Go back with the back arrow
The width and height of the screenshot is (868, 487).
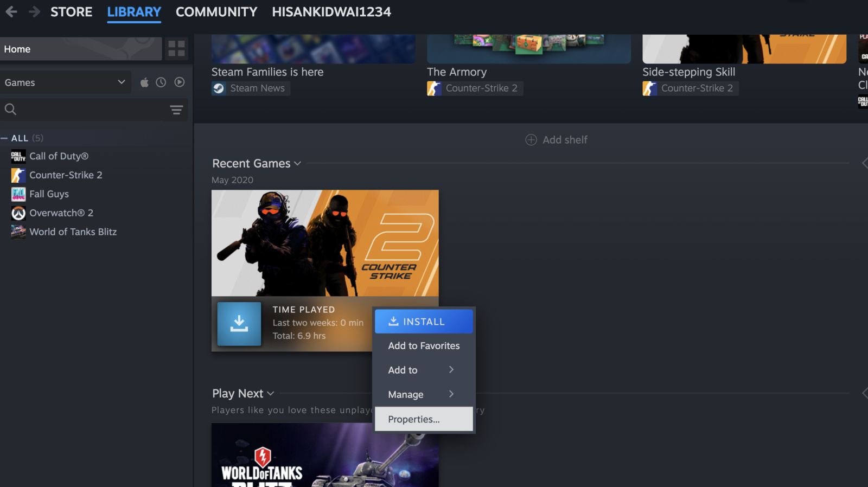pyautogui.click(x=11, y=11)
